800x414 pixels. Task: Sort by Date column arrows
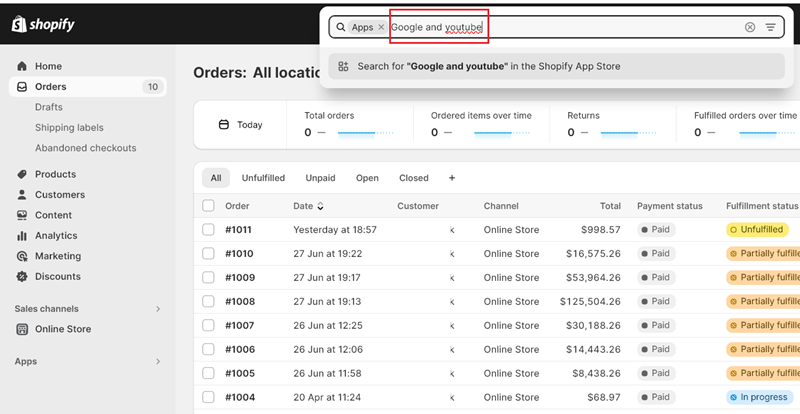[320, 206]
